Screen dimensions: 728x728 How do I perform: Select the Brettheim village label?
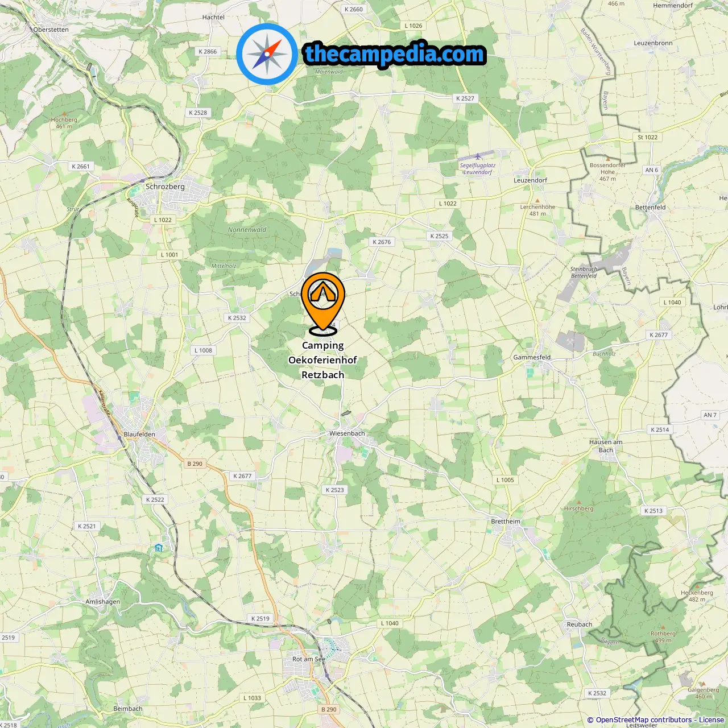pos(506,522)
